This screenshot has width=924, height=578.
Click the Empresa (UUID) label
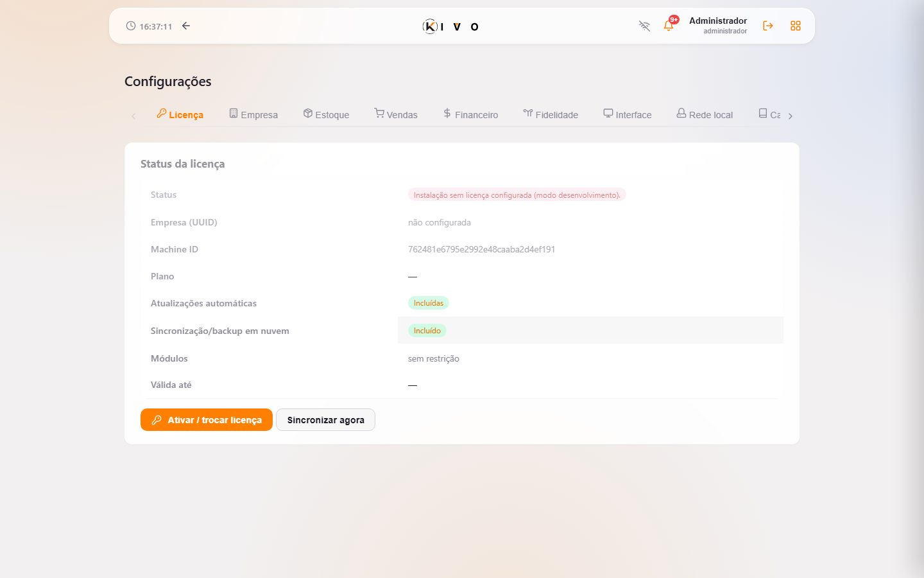[184, 222]
